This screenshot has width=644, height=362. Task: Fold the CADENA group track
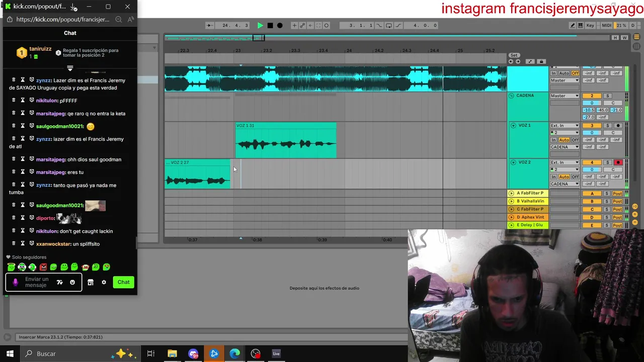[x=511, y=96]
